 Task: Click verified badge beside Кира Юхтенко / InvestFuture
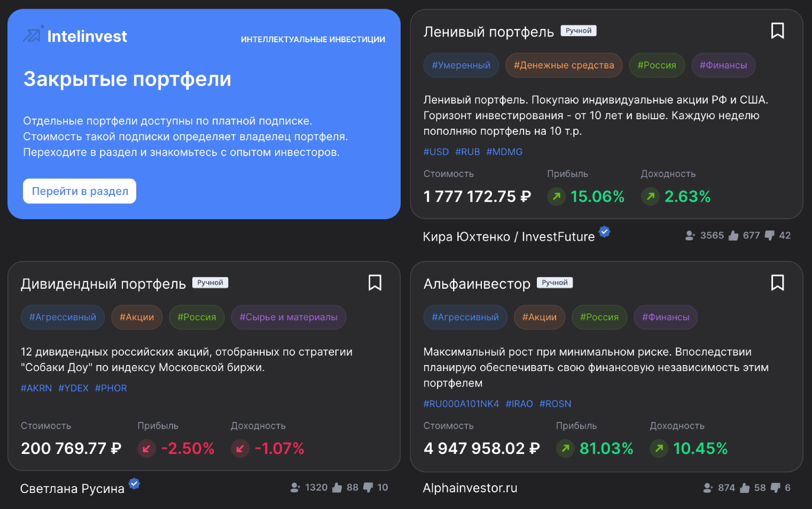[604, 232]
